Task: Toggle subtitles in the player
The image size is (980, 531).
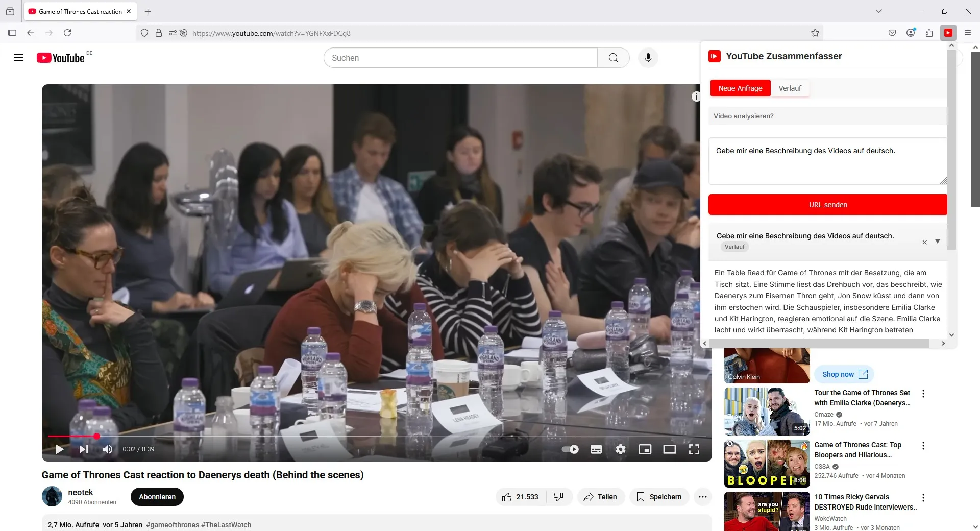Action: 596,449
